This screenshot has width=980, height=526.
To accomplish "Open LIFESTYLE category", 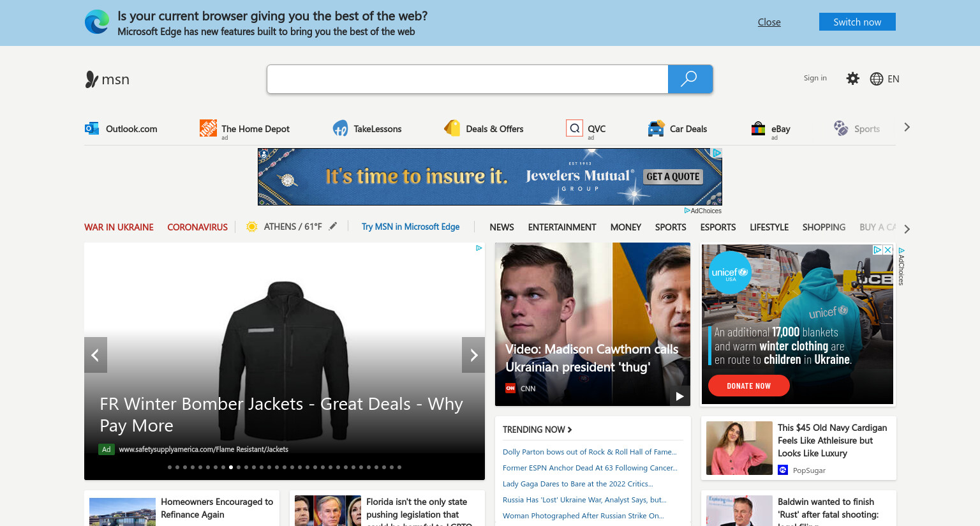I will tap(769, 227).
